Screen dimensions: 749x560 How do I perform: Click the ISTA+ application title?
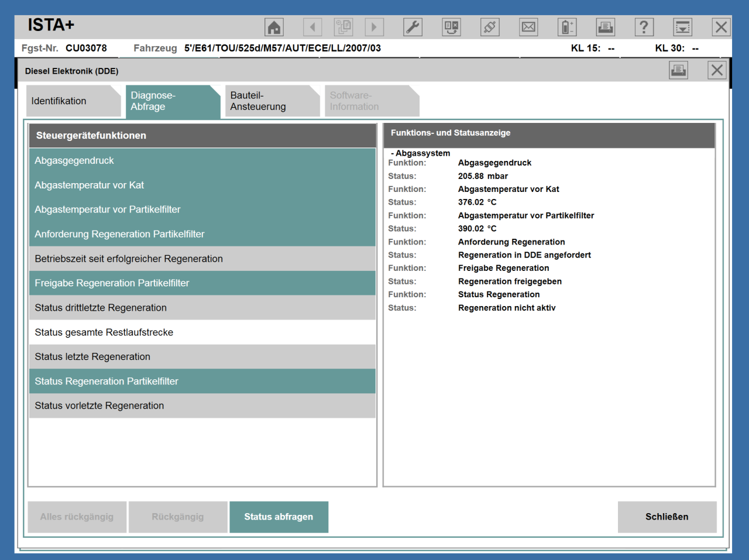(51, 25)
